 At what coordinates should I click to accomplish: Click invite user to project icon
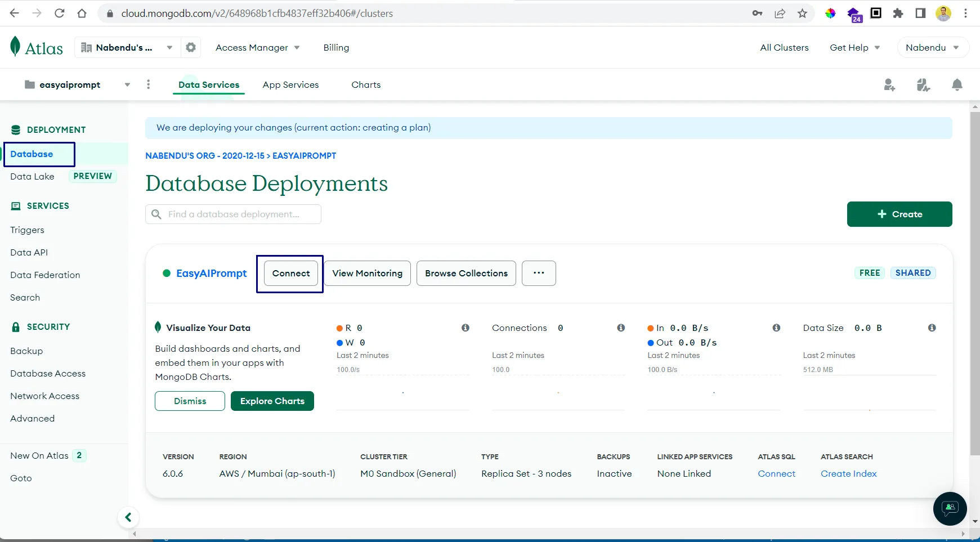889,85
